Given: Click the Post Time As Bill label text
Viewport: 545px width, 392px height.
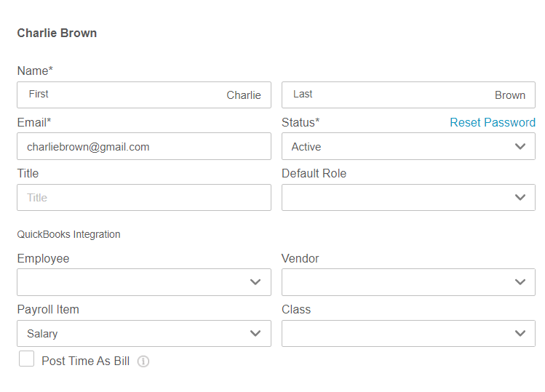Looking at the screenshot, I should (x=86, y=361).
